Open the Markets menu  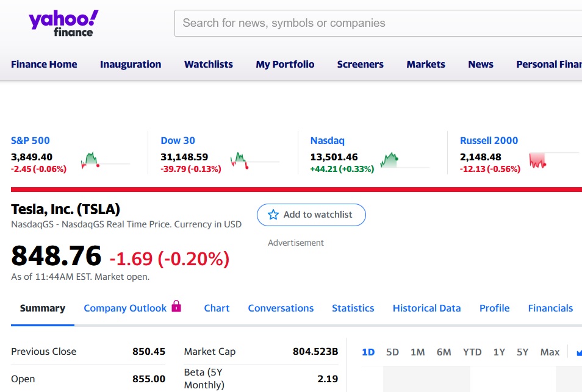coord(426,64)
